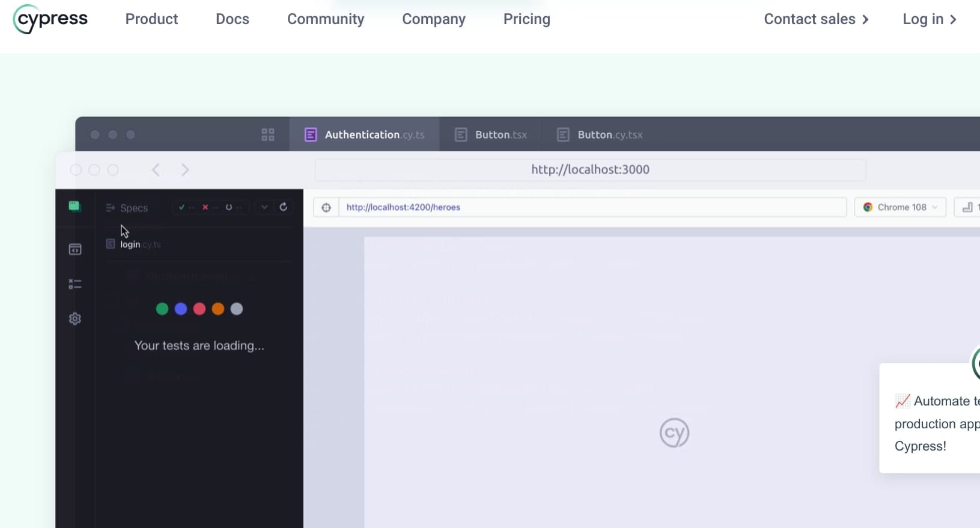Open the code window icon in sidebar

pyautogui.click(x=75, y=249)
